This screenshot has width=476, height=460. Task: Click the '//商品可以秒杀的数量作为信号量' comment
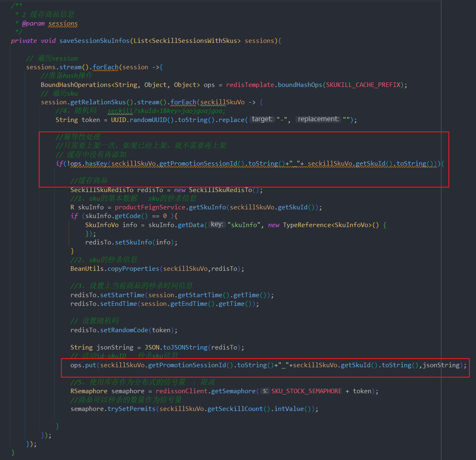point(126,400)
